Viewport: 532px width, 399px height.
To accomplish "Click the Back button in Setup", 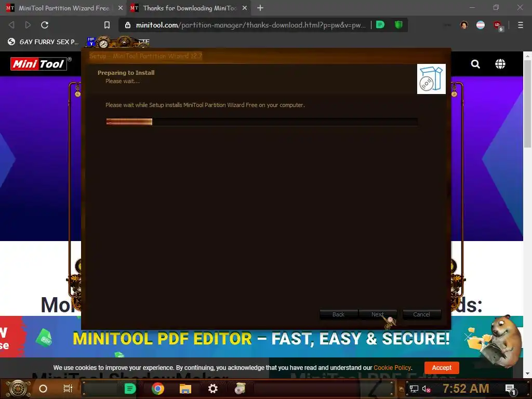I will point(338,314).
